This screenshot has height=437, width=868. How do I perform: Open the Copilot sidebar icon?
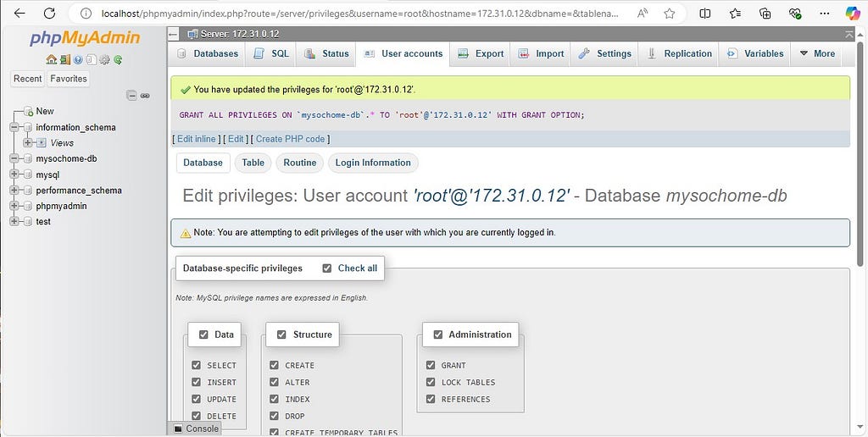853,14
